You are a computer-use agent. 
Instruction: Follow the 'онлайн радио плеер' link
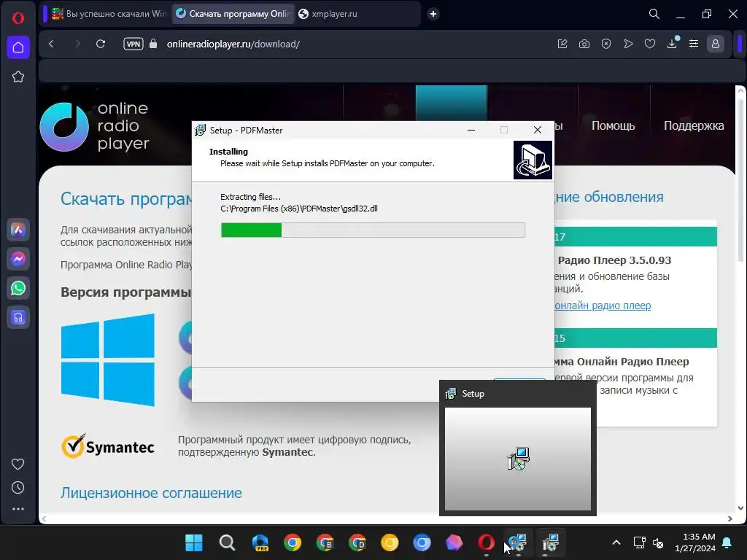click(603, 306)
